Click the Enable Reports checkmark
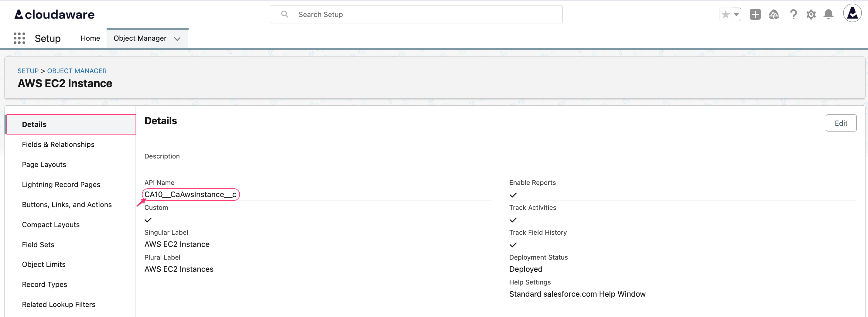868x317 pixels. [x=513, y=195]
